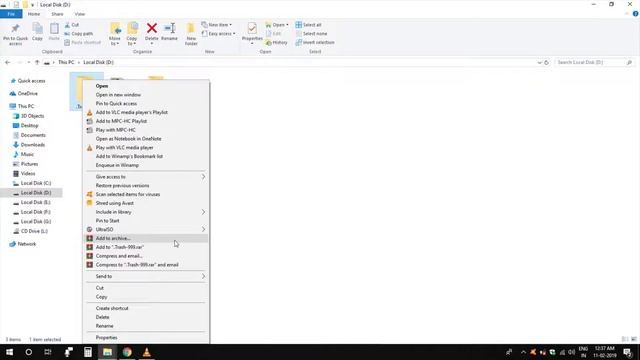Choose Play with MPC-HC
Viewport: 640px width, 360px height.
pos(146,130)
